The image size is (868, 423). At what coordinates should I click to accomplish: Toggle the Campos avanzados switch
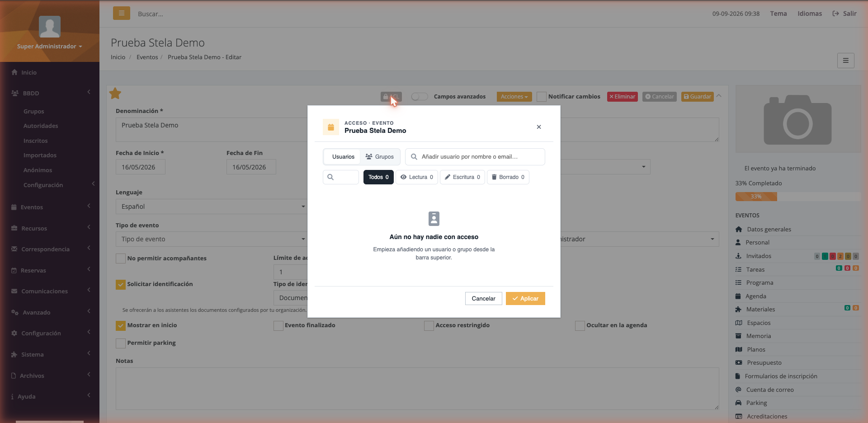point(420,97)
